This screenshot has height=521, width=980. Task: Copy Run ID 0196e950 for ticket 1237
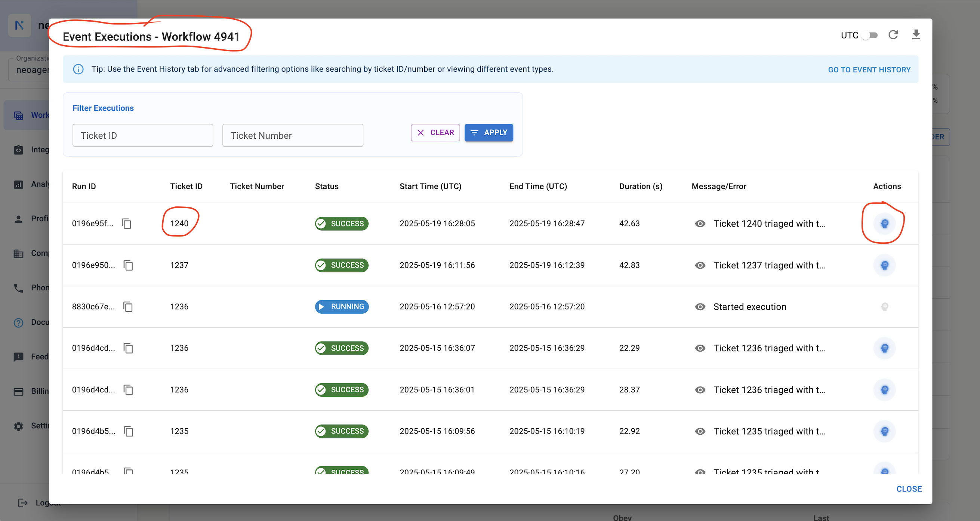click(128, 265)
